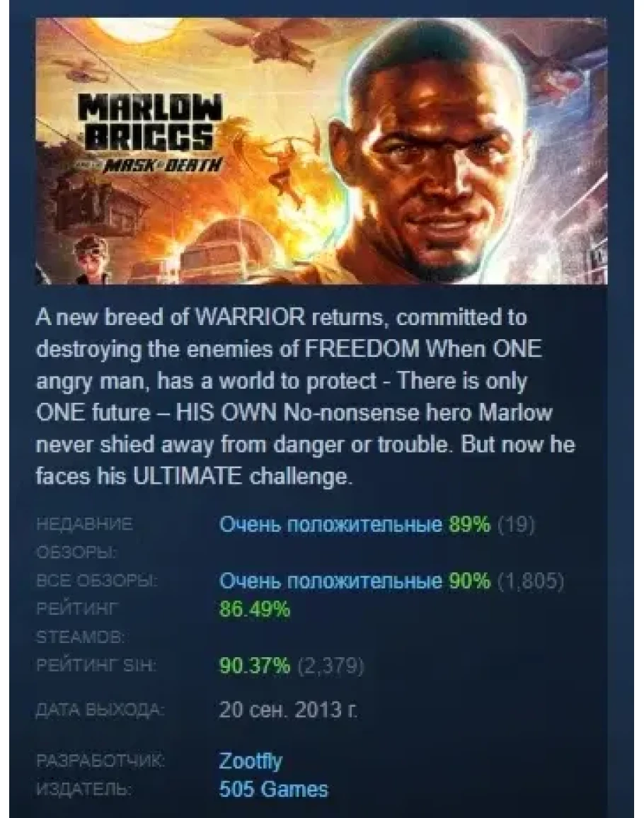The image size is (644, 818).
Task: Click the Marlow Briggs game header image
Action: 321,152
